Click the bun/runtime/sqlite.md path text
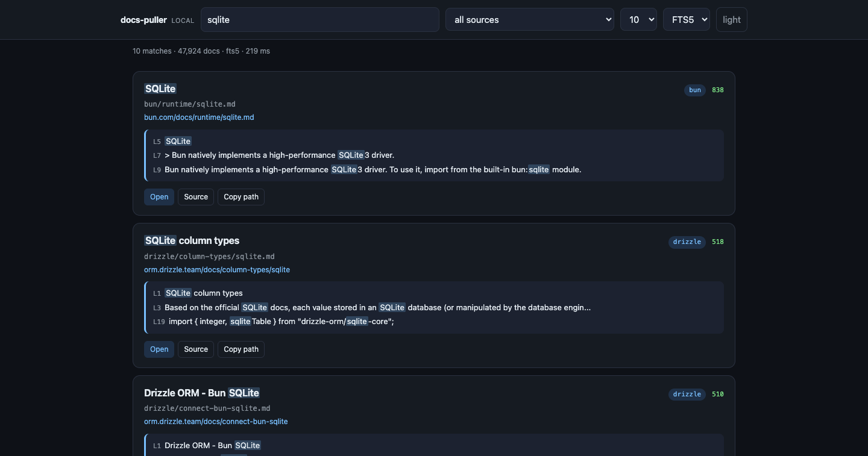 (x=190, y=104)
